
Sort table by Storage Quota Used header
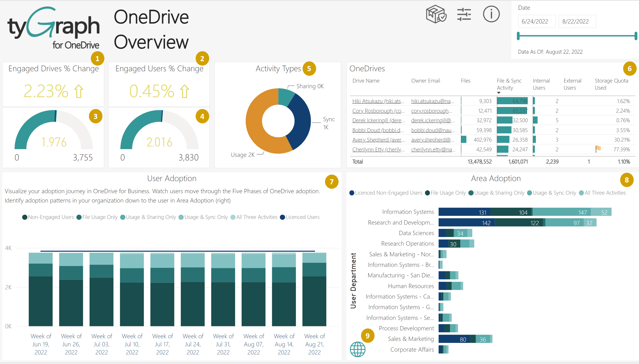[x=611, y=84]
